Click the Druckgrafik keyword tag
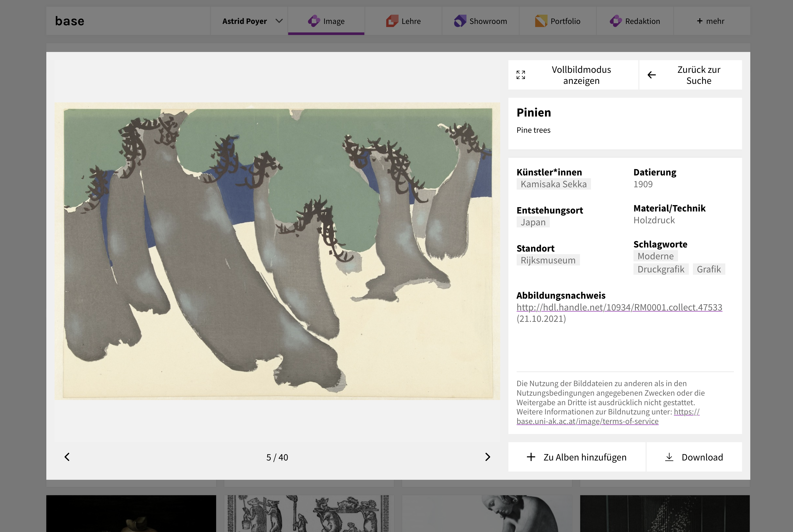 [x=661, y=269]
